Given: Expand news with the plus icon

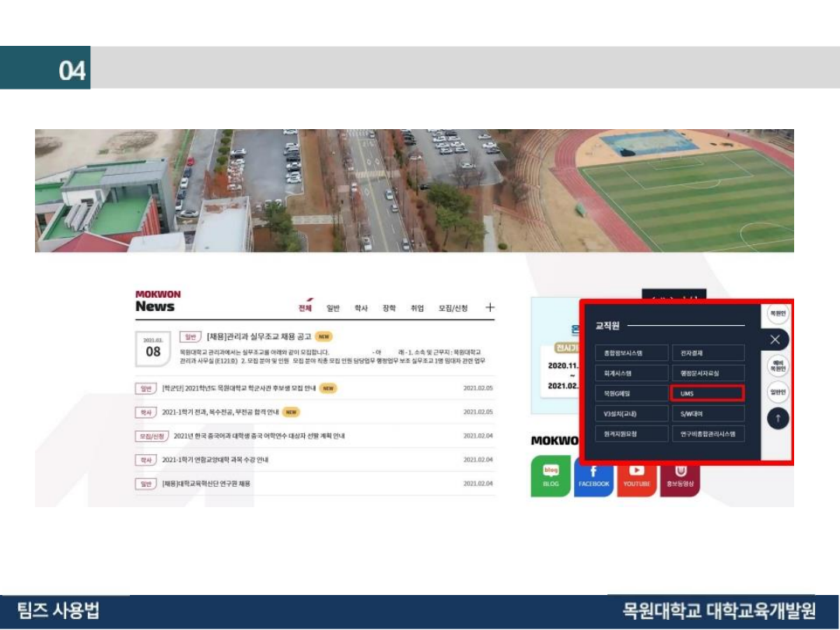Looking at the screenshot, I should (490, 307).
